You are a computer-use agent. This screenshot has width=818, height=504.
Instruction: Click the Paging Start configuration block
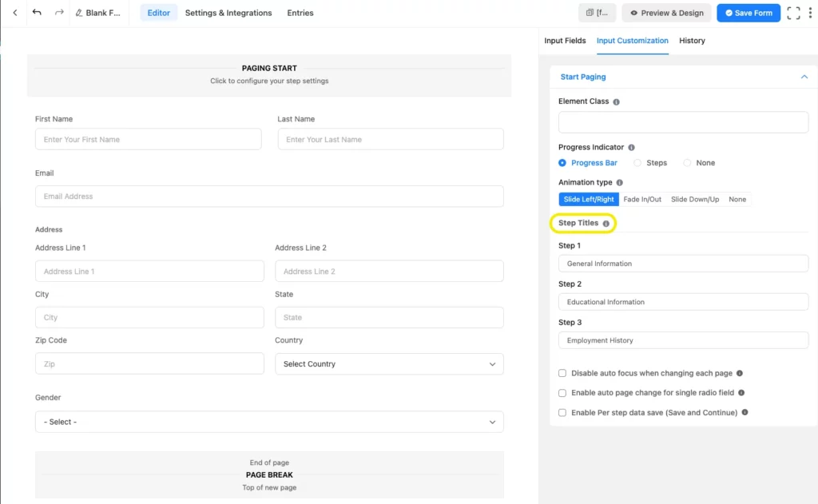point(269,75)
